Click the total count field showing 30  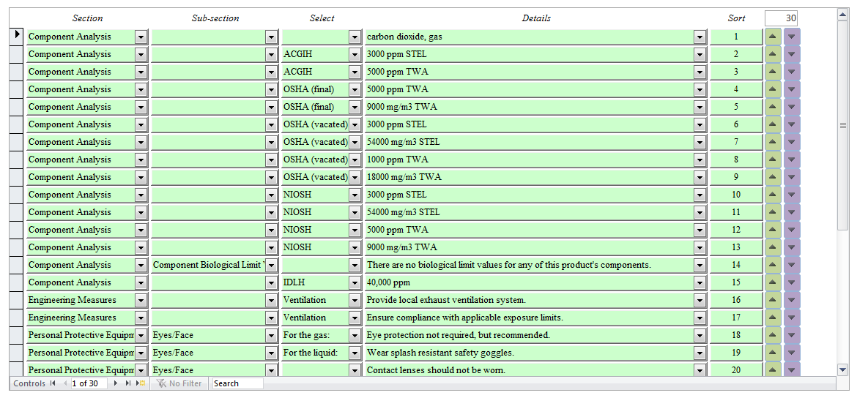(x=781, y=18)
